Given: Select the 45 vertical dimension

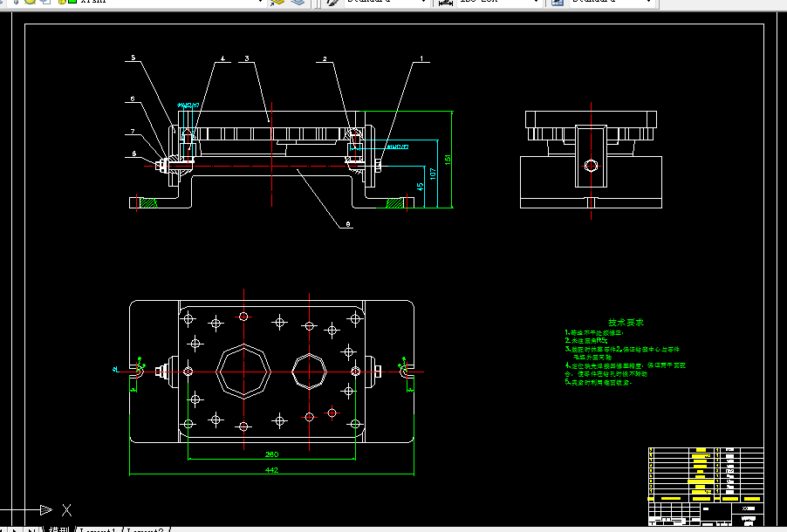Looking at the screenshot, I should pos(420,187).
